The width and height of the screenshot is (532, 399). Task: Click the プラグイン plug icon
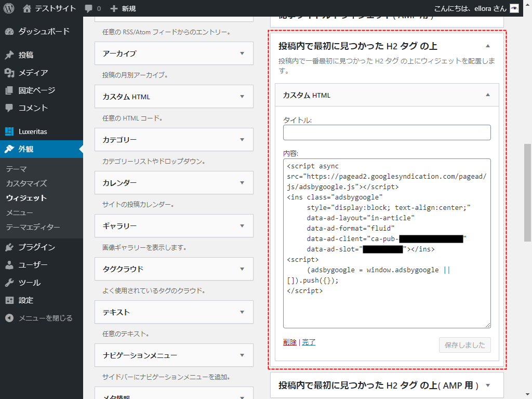[x=9, y=247]
